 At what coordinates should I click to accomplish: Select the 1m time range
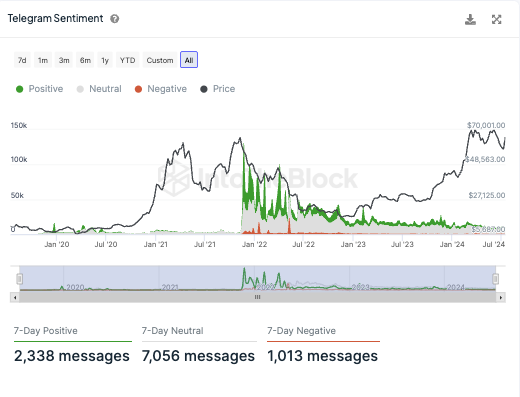[43, 60]
